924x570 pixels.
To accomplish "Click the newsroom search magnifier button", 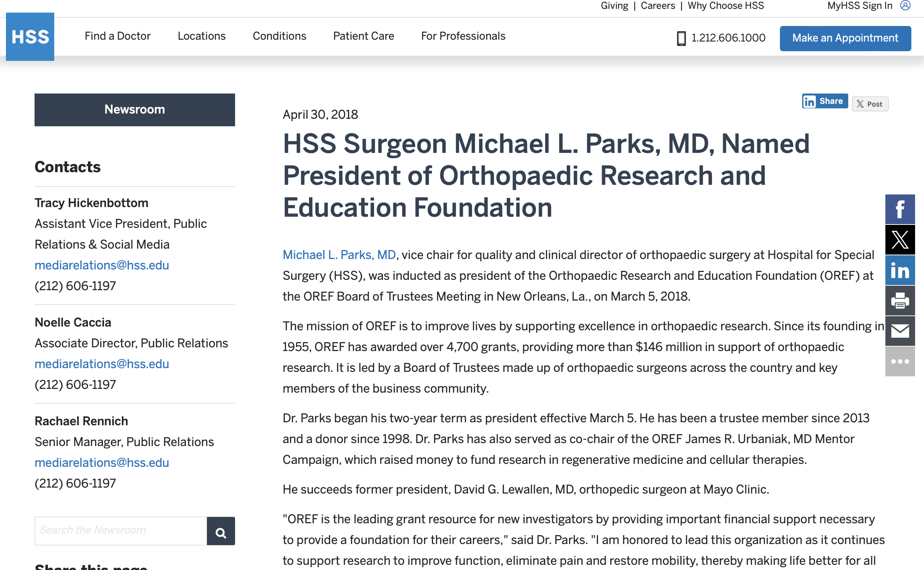I will 221,531.
